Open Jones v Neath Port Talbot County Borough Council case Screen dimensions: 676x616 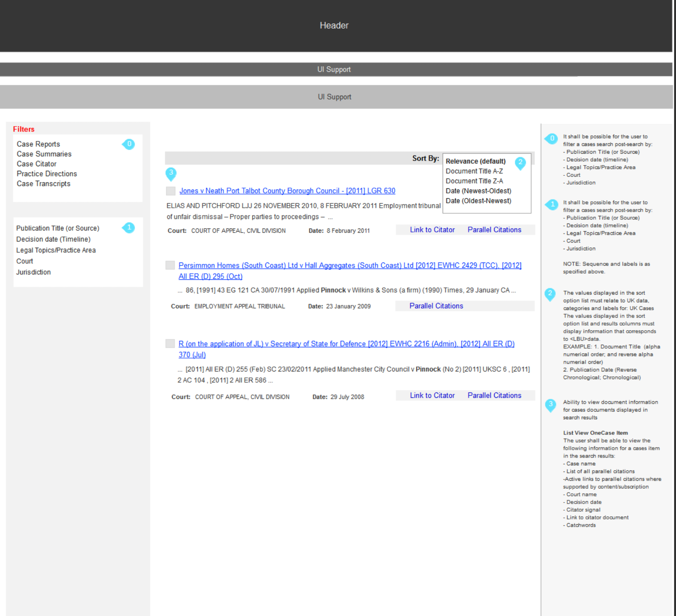pyautogui.click(x=287, y=190)
